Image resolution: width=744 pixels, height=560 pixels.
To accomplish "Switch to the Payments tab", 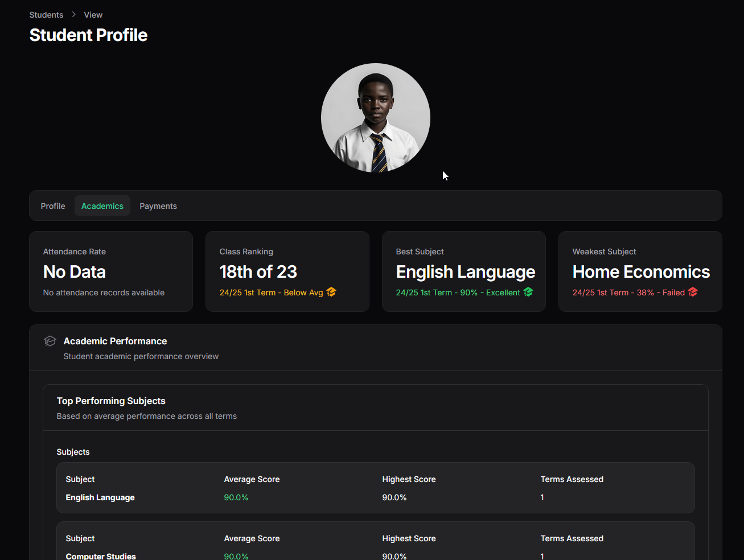I will click(x=158, y=206).
